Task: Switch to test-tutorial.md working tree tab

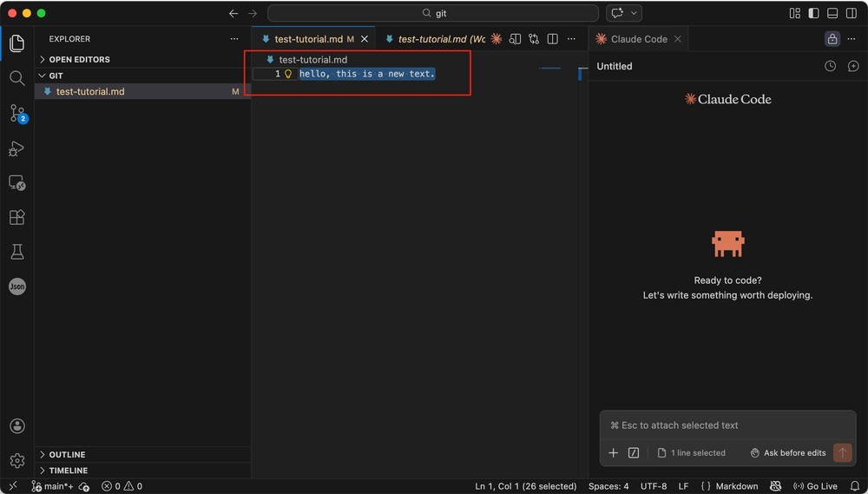Action: click(x=436, y=39)
